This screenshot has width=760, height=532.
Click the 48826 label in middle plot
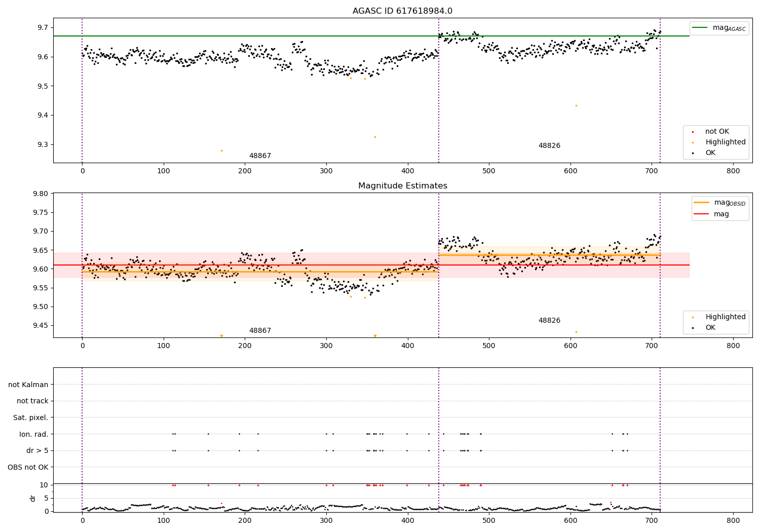tap(549, 321)
